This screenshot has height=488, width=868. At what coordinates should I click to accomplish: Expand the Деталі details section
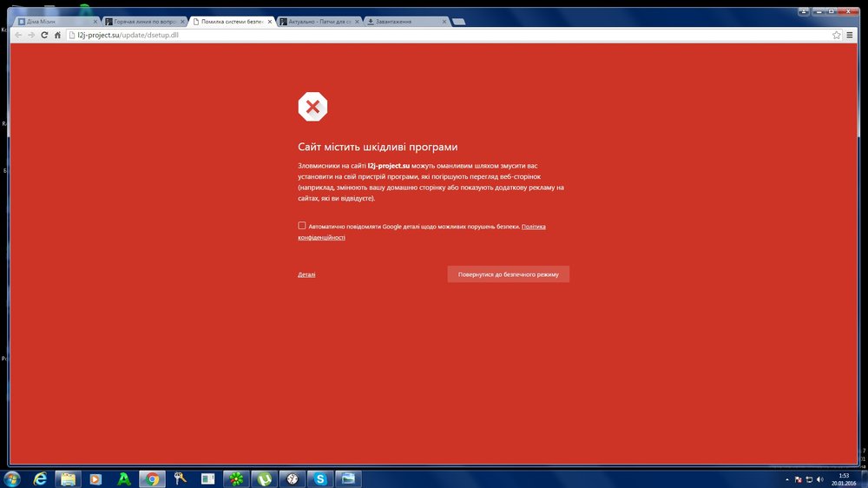click(x=306, y=274)
